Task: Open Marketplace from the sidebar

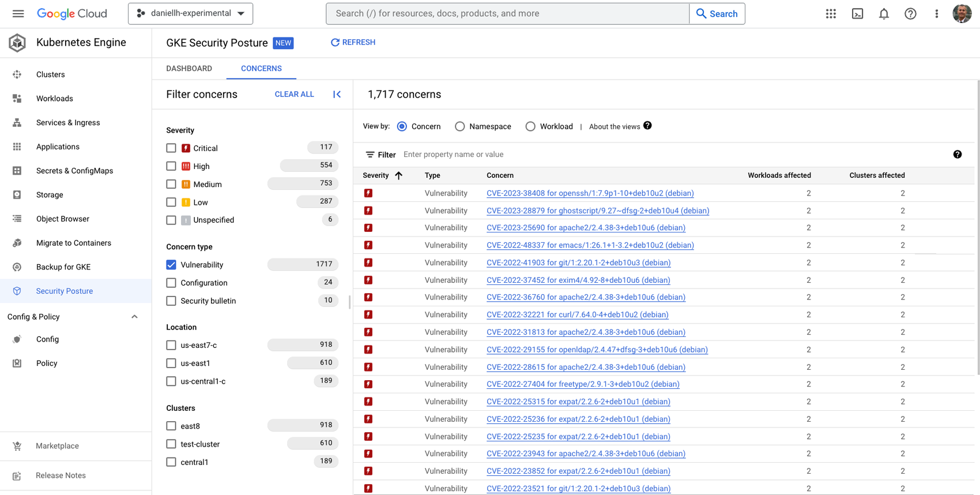Action: 57,446
